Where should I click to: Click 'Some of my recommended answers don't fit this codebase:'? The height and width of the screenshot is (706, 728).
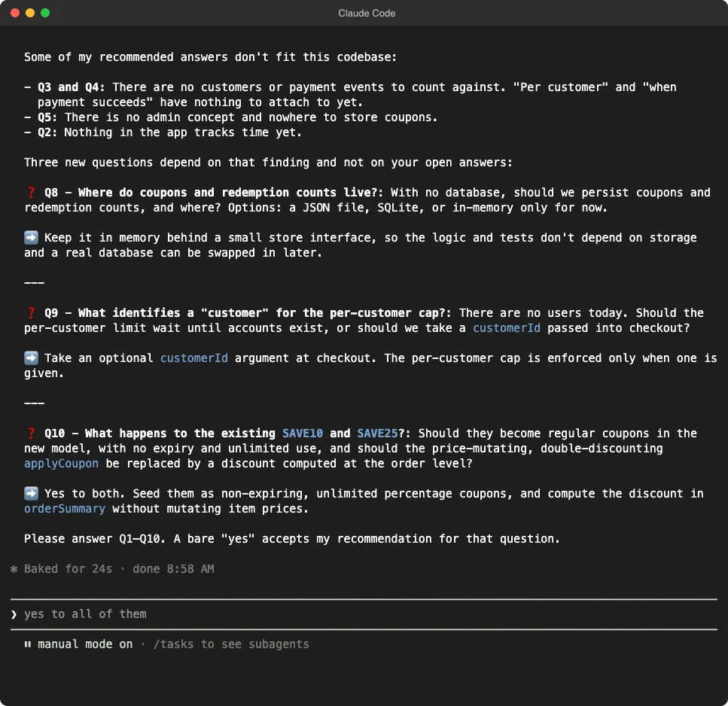[x=210, y=57]
